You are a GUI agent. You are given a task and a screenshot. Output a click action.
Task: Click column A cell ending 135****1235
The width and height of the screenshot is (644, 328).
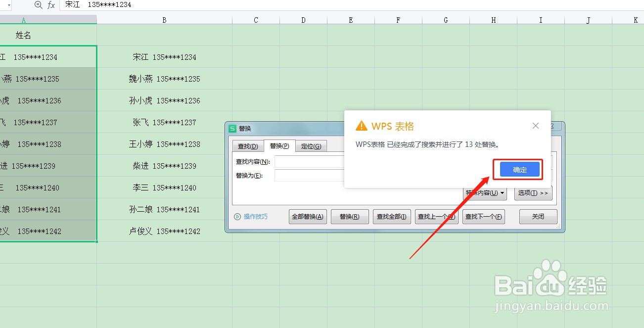pyautogui.click(x=48, y=79)
